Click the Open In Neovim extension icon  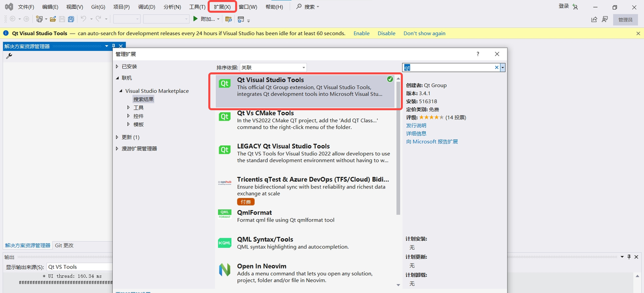tap(224, 270)
